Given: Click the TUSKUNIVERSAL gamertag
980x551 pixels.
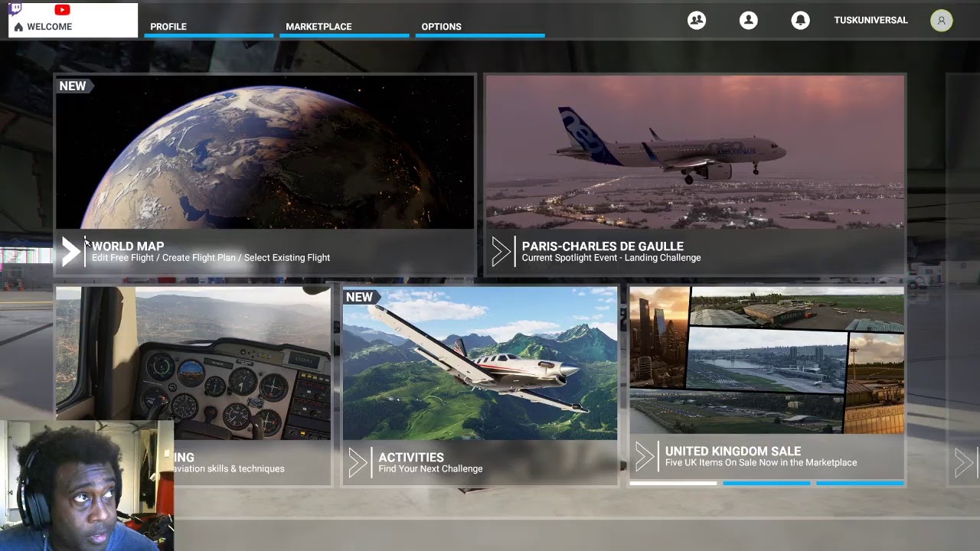Looking at the screenshot, I should 871,21.
